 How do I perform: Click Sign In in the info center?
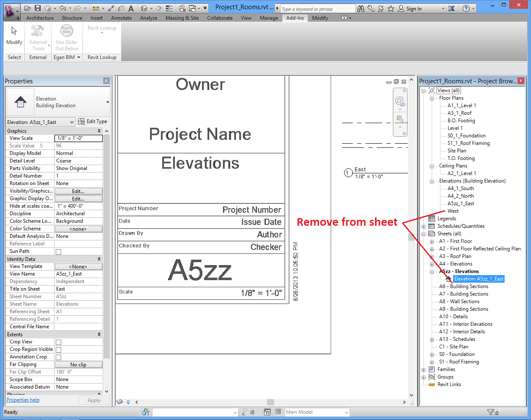414,8
